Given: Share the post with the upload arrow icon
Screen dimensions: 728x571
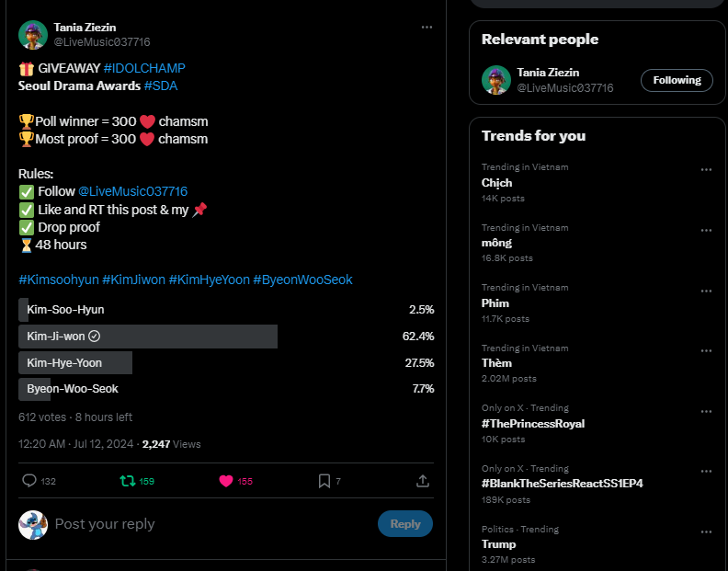Looking at the screenshot, I should click(423, 481).
